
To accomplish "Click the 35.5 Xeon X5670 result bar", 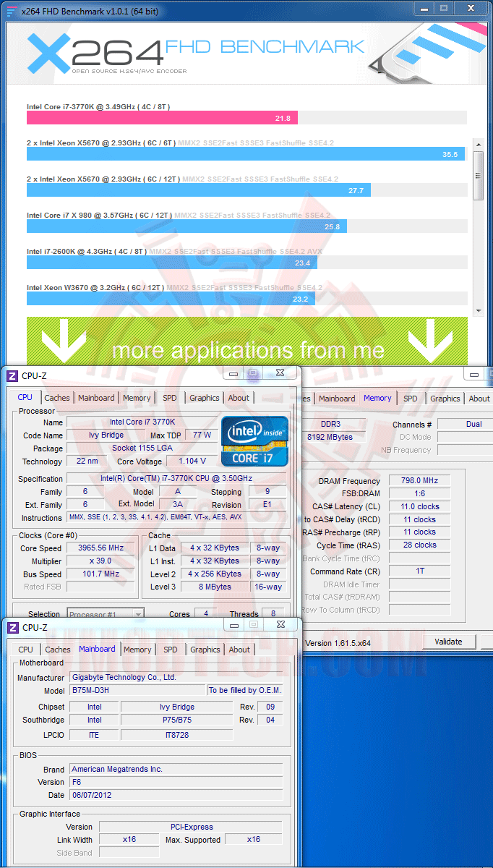I will pos(246,154).
